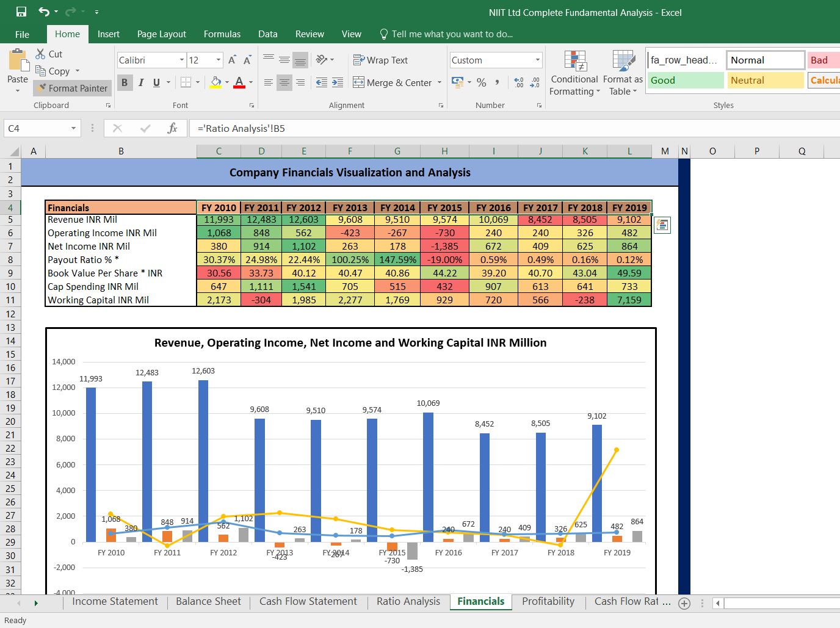The height and width of the screenshot is (628, 840).
Task: Open Format as Table gallery
Action: click(x=623, y=73)
